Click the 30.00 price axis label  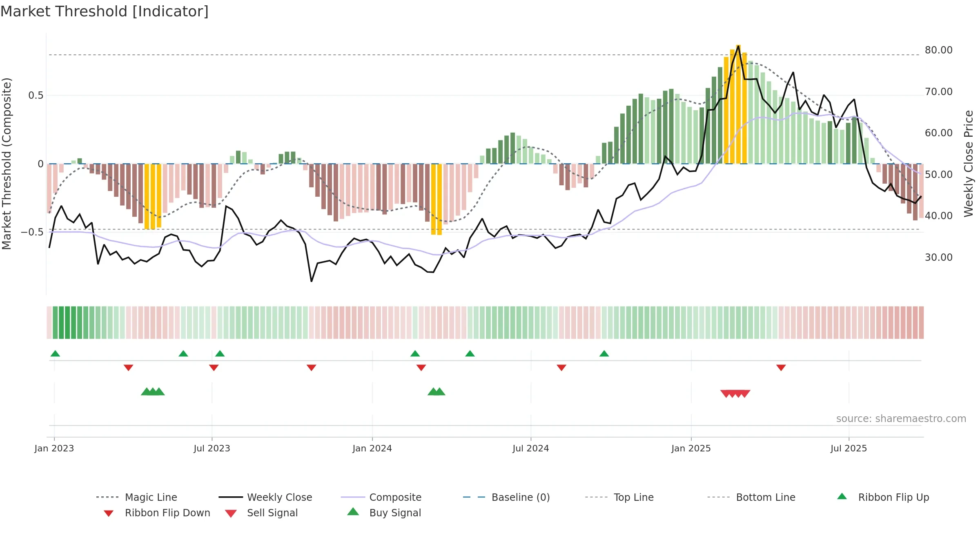tap(939, 258)
